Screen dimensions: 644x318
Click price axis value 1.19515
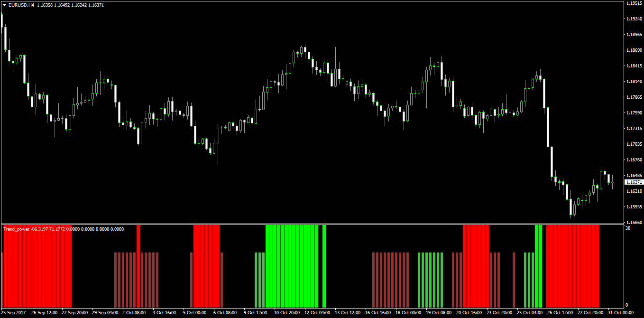[x=634, y=3]
